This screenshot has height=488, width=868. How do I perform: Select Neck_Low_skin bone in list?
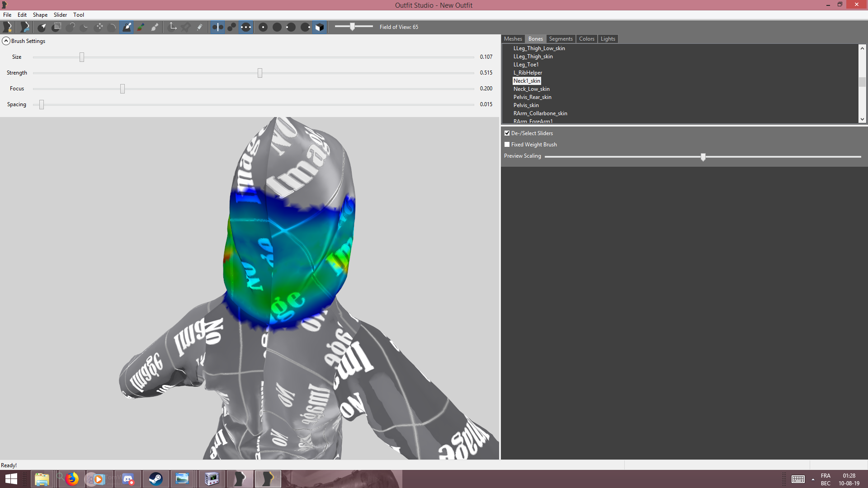click(x=532, y=89)
